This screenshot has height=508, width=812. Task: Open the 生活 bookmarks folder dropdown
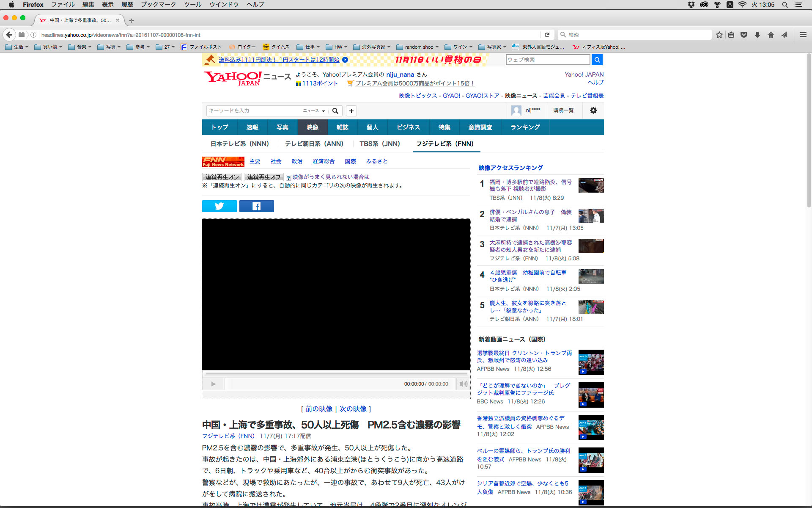coord(17,47)
